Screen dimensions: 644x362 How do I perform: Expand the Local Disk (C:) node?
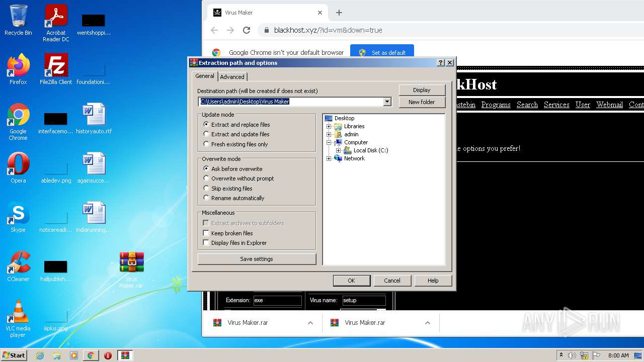[x=339, y=150]
